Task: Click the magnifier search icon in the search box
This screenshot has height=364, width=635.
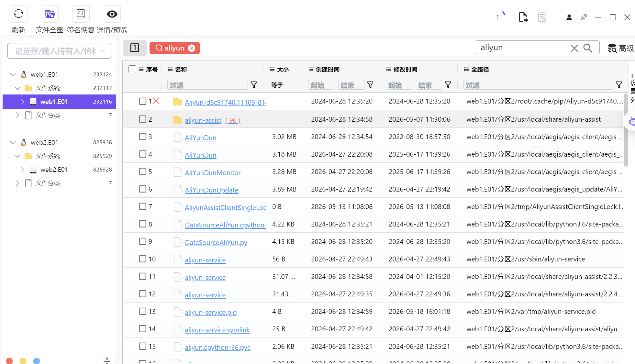Action: (x=588, y=48)
